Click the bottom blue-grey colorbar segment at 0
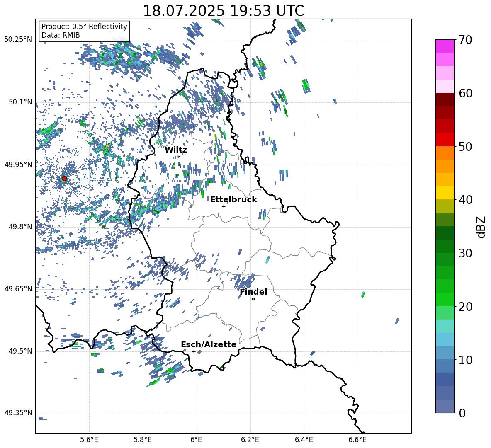The height and width of the screenshot is (448, 491). [x=445, y=406]
